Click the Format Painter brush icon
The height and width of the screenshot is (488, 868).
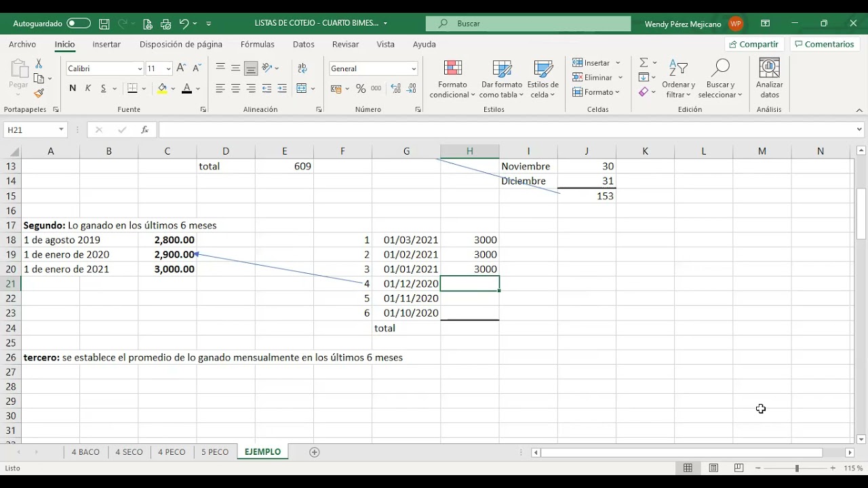point(39,94)
